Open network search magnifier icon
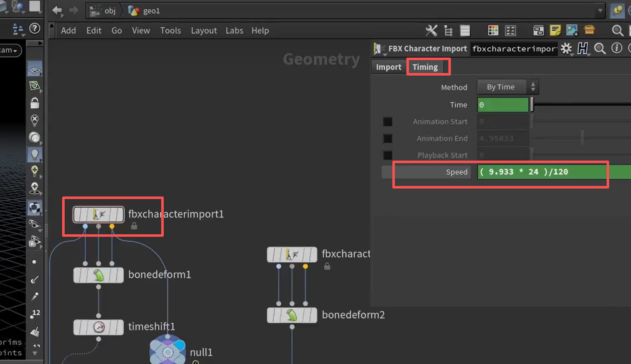Viewport: 631px width, 364px height. pos(618,30)
